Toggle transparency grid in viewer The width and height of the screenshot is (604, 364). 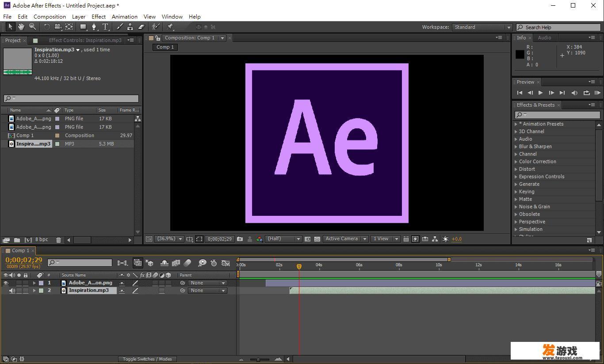pos(317,239)
